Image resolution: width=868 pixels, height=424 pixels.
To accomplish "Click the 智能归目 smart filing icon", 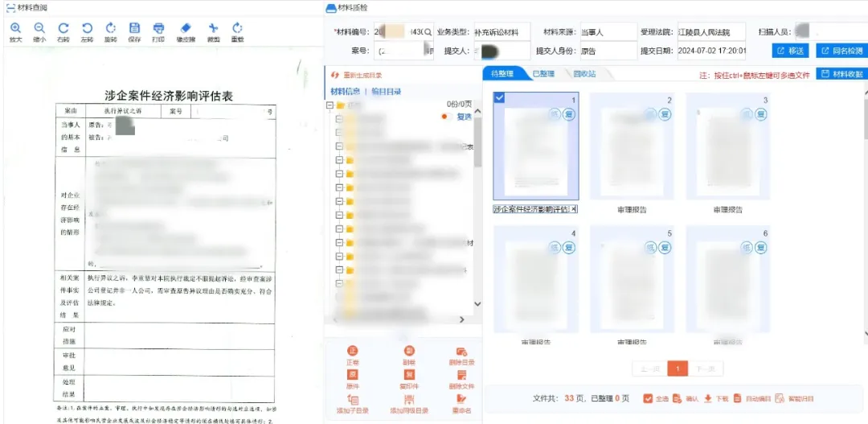I will tap(780, 398).
